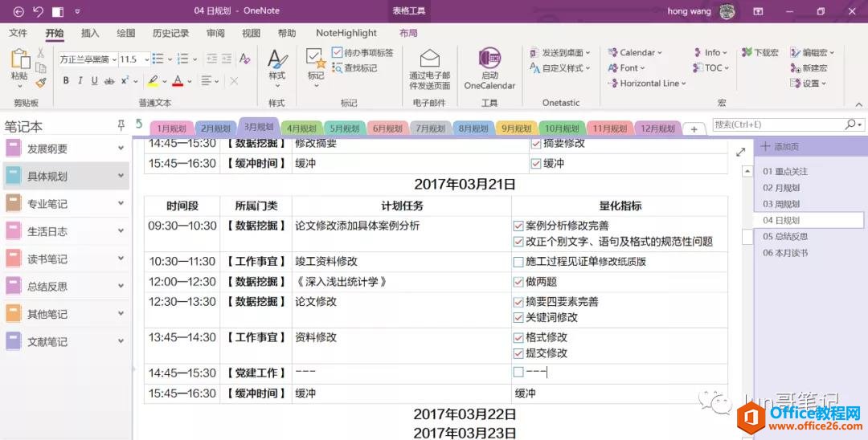The width and height of the screenshot is (868, 440).
Task: Toggle the To Do tag (待办事项标签) checkbox
Action: tap(338, 53)
